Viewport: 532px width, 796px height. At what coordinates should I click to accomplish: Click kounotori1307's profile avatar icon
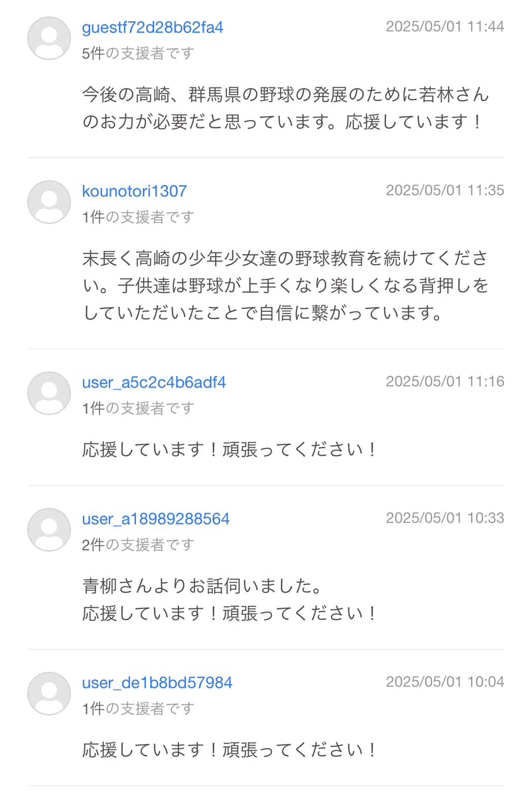(x=49, y=202)
